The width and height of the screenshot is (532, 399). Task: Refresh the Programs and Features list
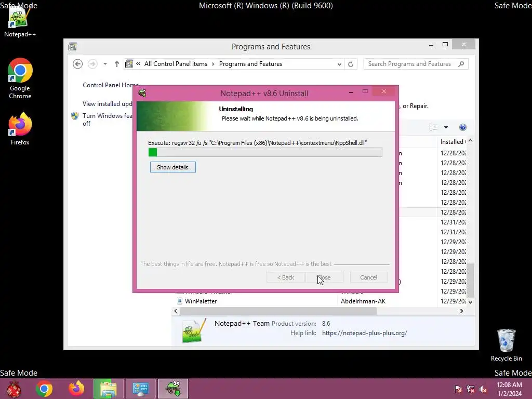[x=351, y=64]
